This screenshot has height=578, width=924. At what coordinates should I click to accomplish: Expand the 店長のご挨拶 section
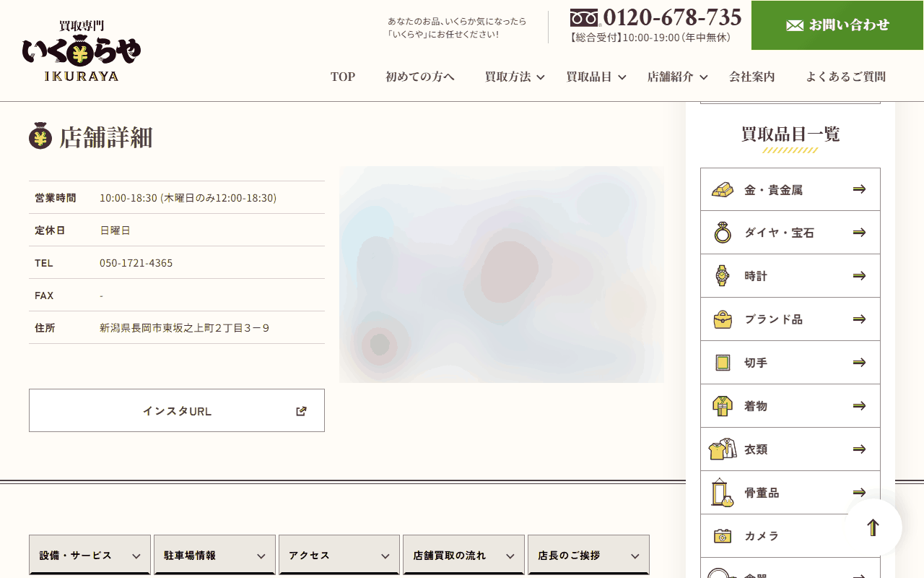tap(588, 555)
